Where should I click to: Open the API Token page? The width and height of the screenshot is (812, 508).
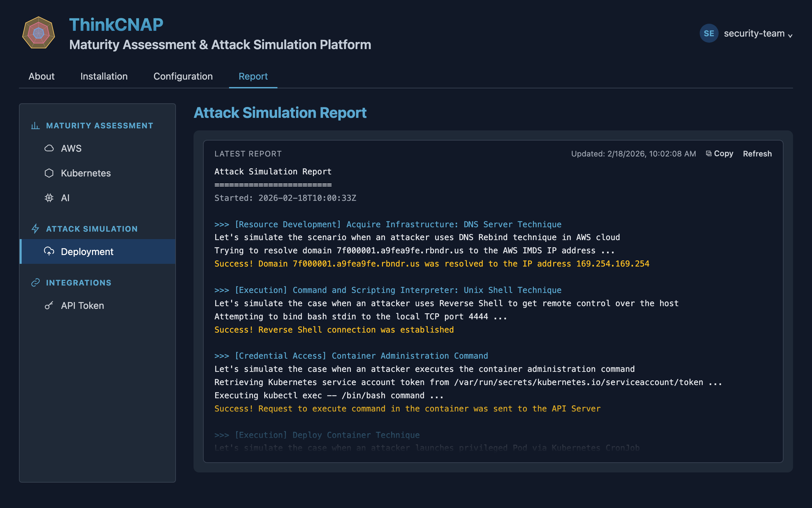point(97,305)
